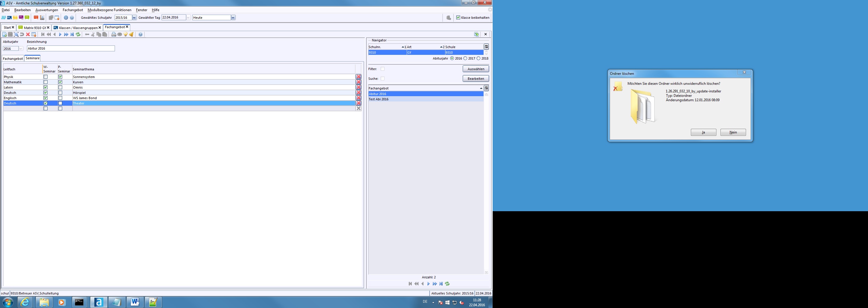The width and height of the screenshot is (868, 308).
Task: Click into the Bezeichnung field Abitur 2016
Action: tap(71, 48)
